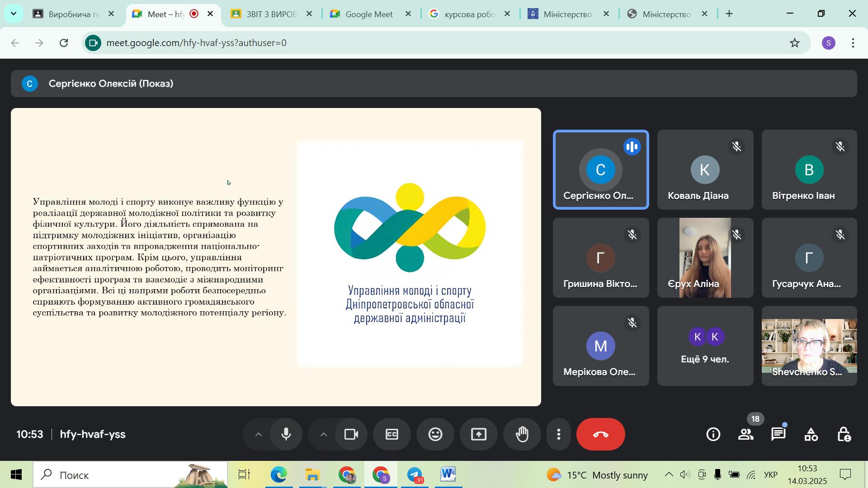Close the Google Meet tab
This screenshot has width=868, height=488.
408,14
